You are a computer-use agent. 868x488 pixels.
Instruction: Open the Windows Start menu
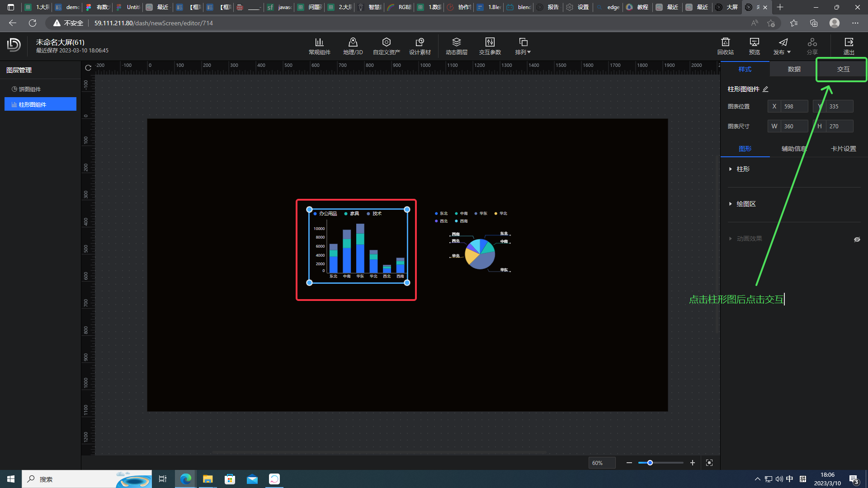click(x=11, y=479)
